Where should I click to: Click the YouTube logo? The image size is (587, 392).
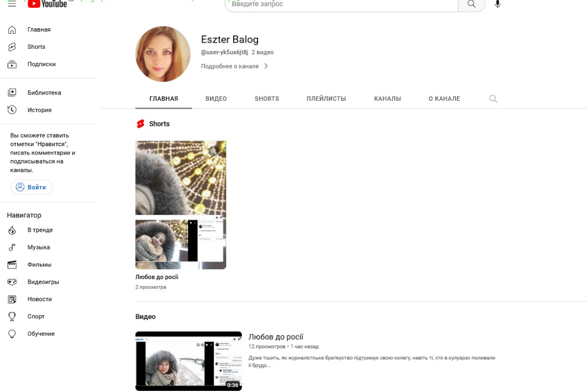[x=48, y=4]
